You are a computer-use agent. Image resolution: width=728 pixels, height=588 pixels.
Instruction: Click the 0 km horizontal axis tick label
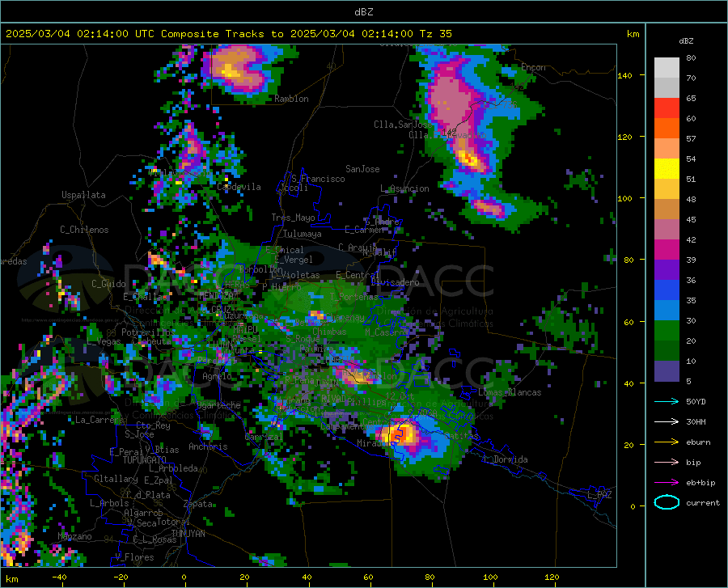pos(184,577)
